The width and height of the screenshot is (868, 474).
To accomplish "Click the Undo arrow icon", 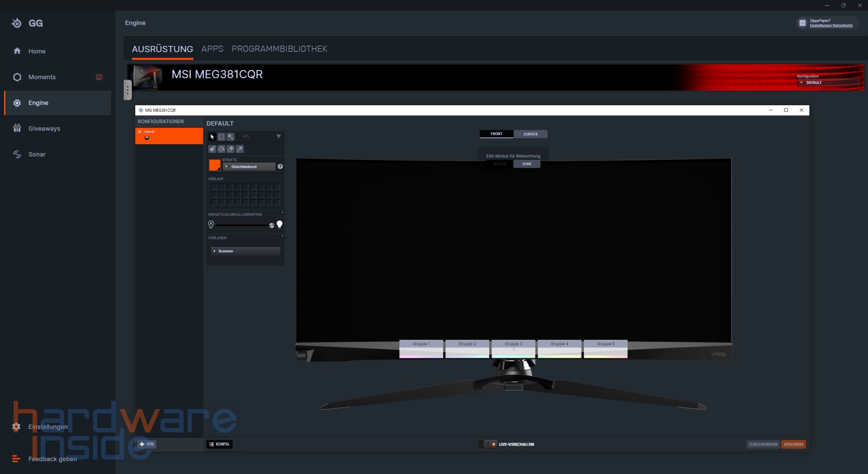I will (246, 137).
